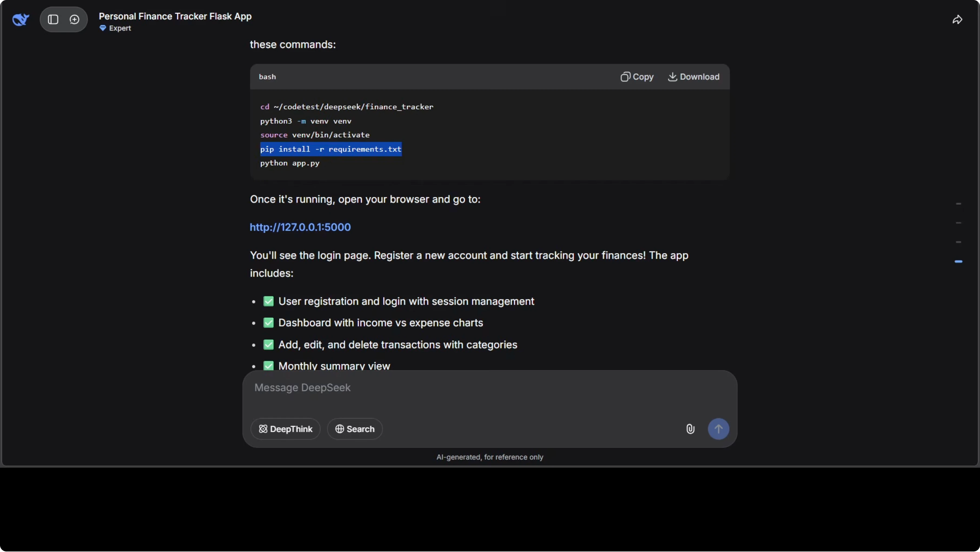Toggle the sidebar panel icon

tap(53, 19)
